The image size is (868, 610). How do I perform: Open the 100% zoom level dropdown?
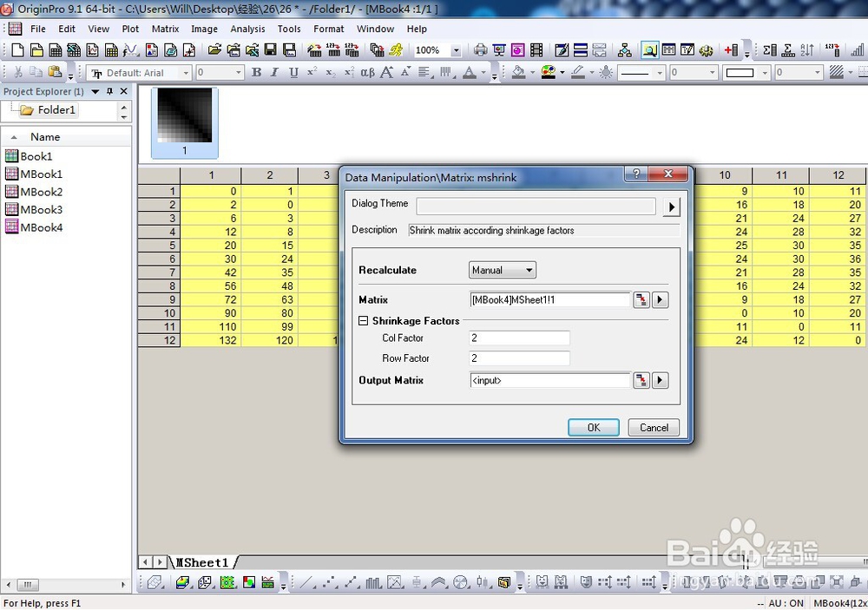(457, 50)
